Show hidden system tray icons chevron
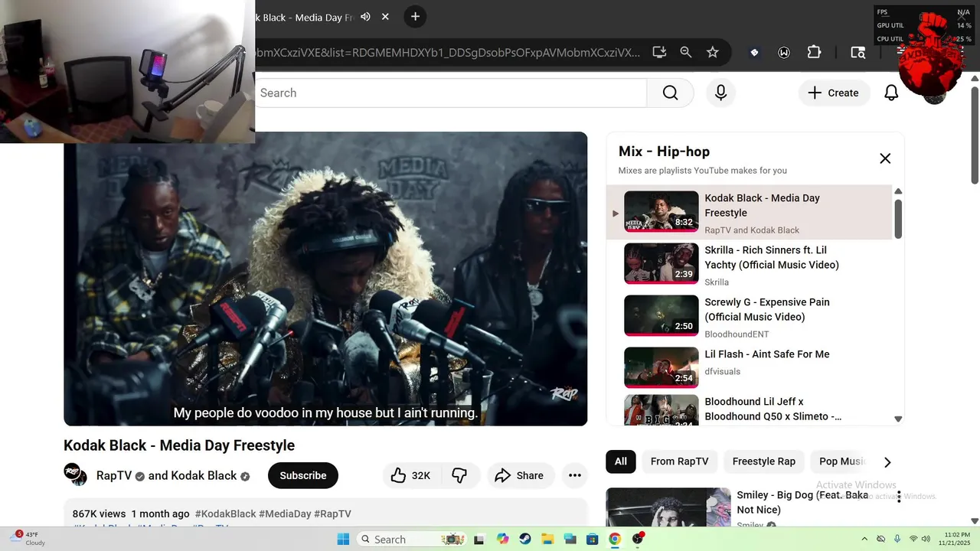Screen dimensions: 980x551 864,540
